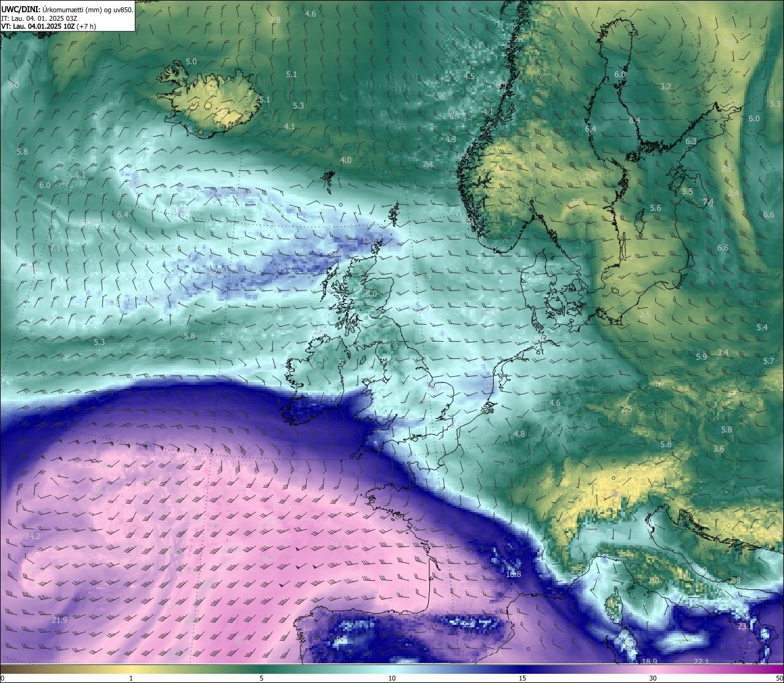Click the 8.7 value on the map
Screen dimensions: 784x683
tap(455, 115)
